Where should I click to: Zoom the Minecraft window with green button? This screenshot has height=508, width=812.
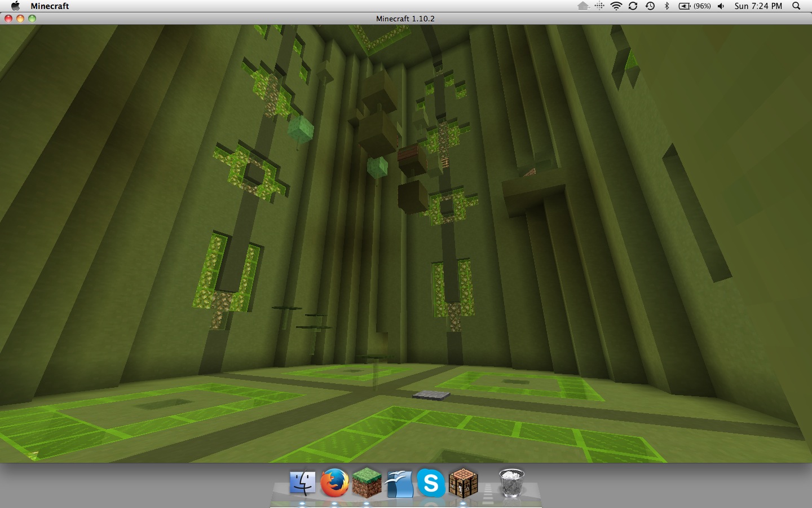coord(32,19)
